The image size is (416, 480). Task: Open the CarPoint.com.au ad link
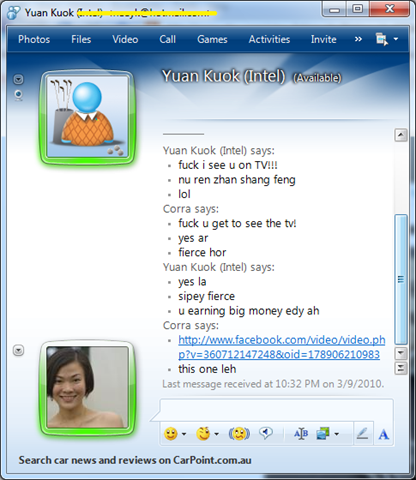click(x=135, y=460)
